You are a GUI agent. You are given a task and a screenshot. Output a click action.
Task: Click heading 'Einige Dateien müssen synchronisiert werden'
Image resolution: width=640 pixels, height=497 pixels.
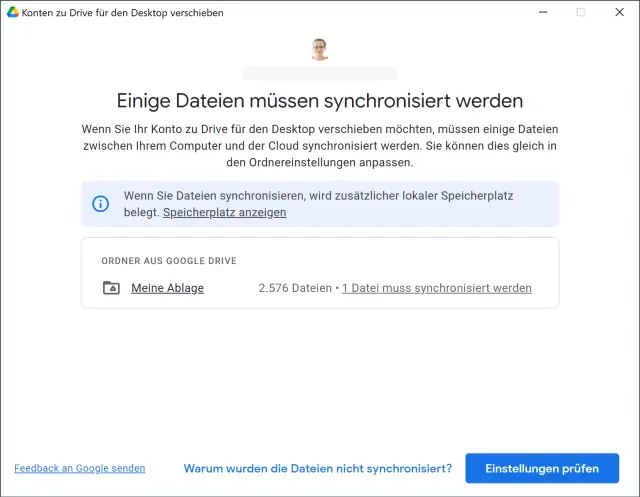point(320,101)
